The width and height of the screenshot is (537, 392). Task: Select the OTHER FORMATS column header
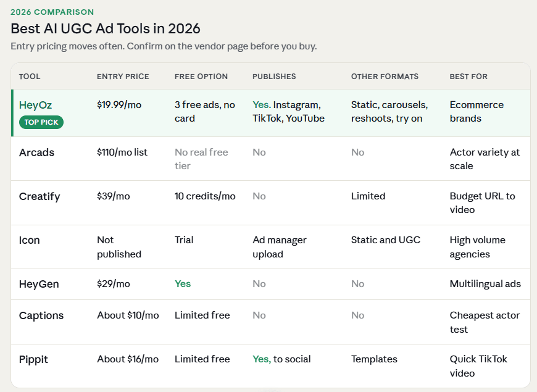pos(385,77)
